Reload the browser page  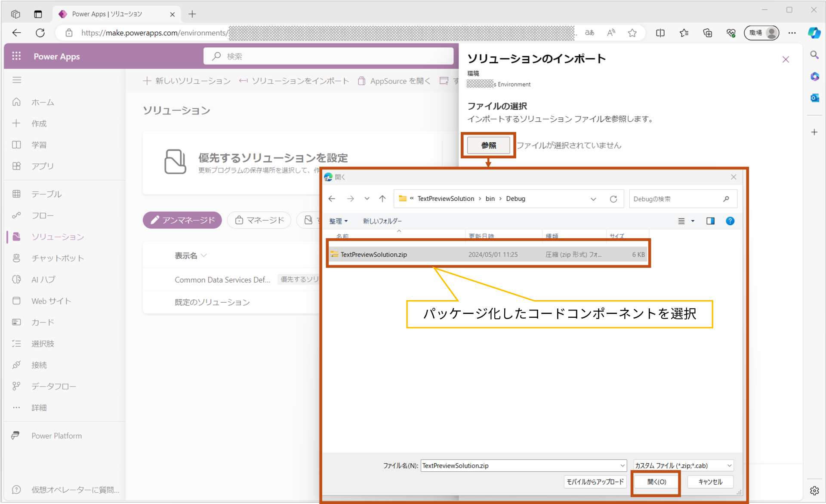pyautogui.click(x=40, y=33)
